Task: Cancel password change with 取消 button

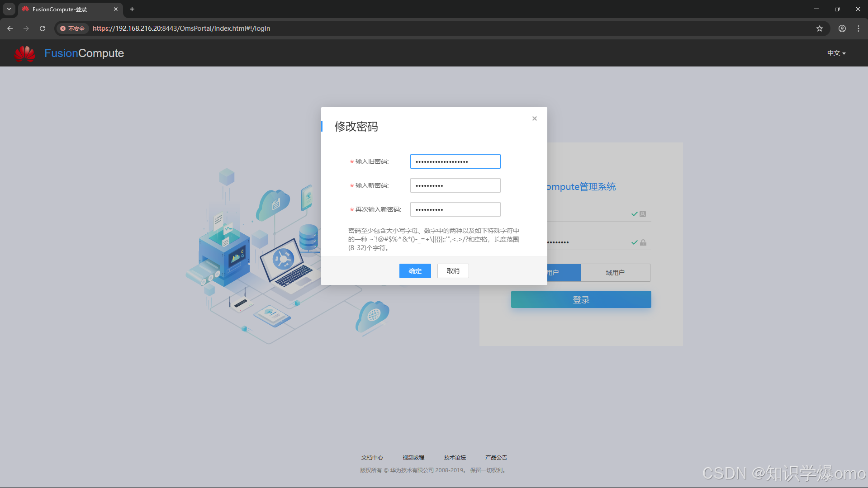Action: pos(453,271)
